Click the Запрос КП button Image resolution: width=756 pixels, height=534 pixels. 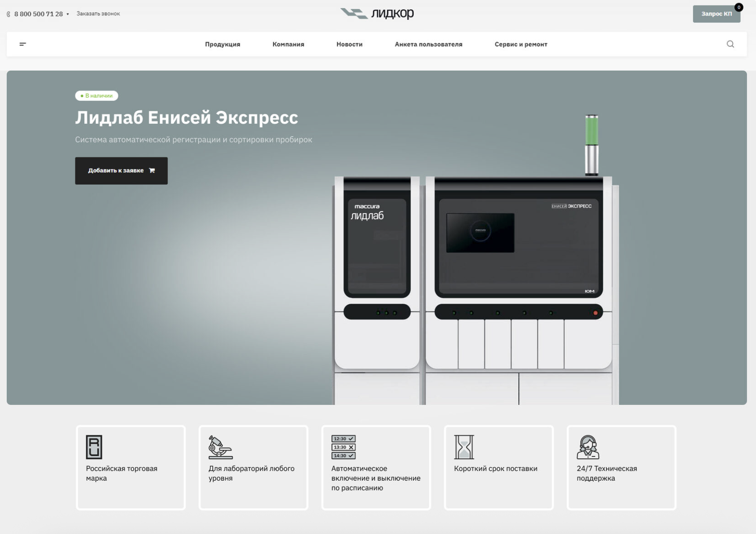[716, 14]
